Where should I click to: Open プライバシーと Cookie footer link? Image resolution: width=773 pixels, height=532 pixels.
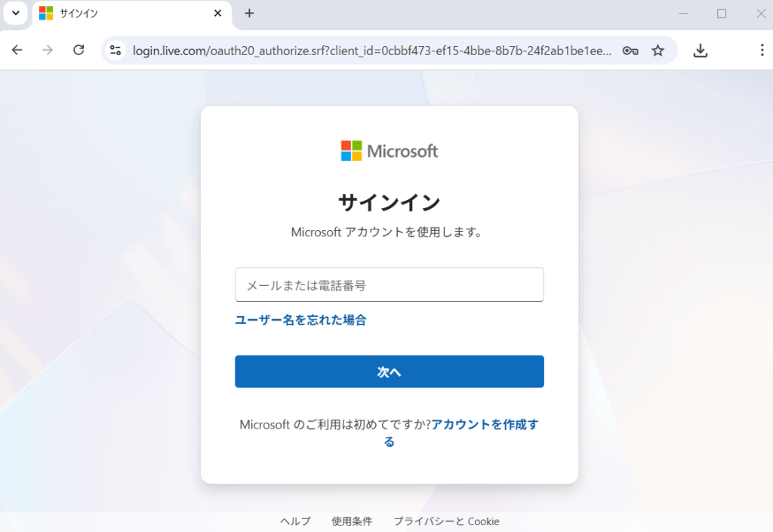447,521
